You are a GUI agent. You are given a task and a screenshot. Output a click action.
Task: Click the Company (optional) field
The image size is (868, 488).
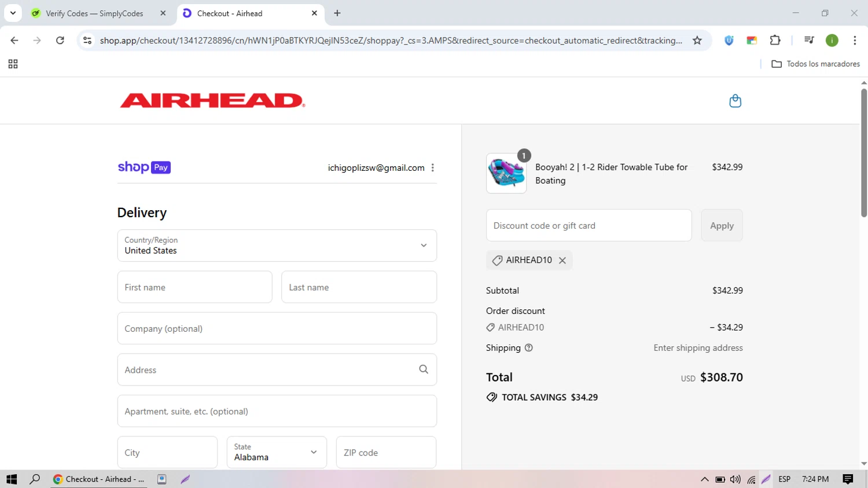(277, 328)
